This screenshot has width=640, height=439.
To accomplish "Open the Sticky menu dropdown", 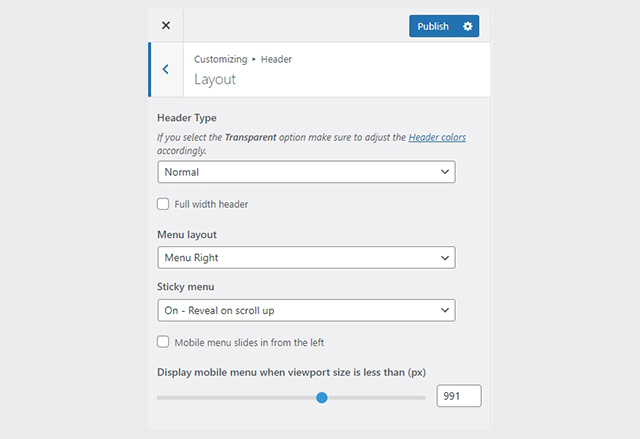I will (x=307, y=310).
